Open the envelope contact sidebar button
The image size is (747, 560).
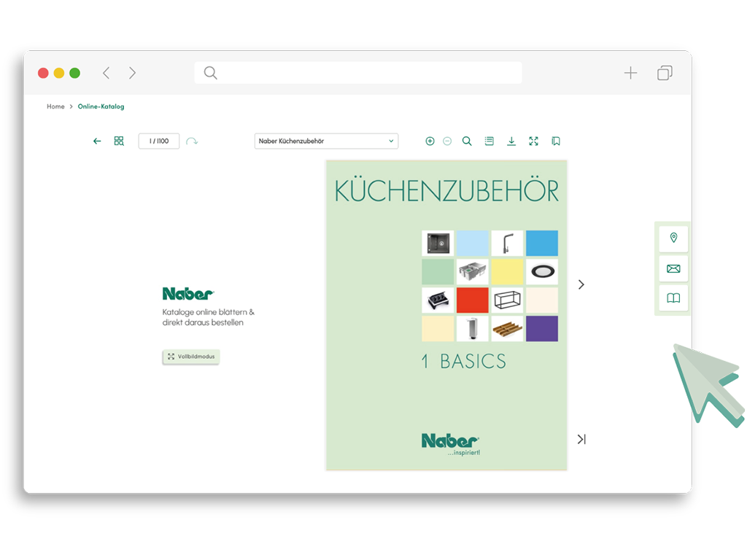(x=673, y=269)
